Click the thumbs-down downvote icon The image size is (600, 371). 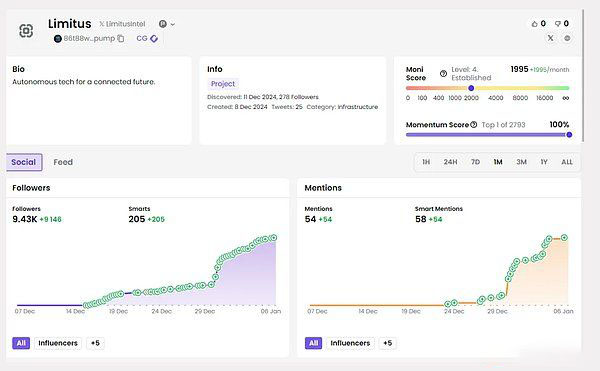point(558,24)
